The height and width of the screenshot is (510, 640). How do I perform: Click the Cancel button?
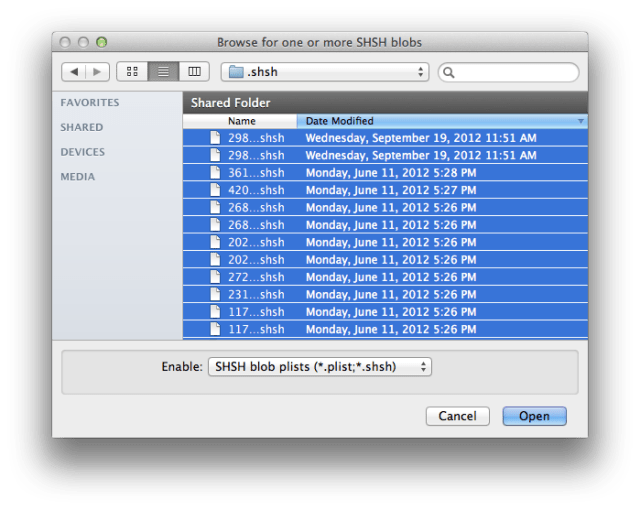[458, 416]
